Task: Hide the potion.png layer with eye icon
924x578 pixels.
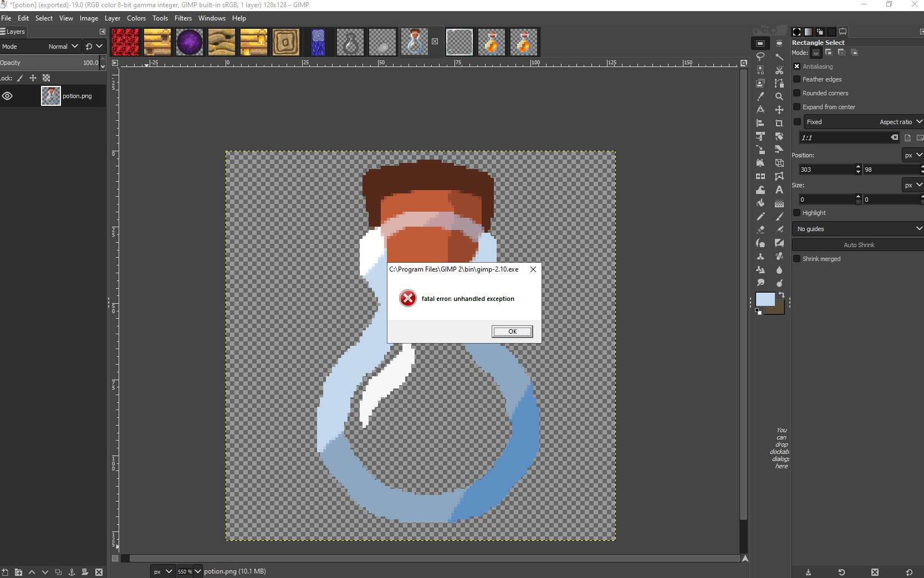Action: [7, 96]
